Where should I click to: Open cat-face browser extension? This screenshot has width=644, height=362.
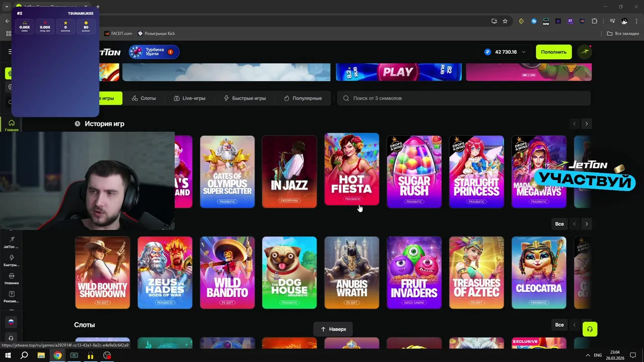point(582,21)
